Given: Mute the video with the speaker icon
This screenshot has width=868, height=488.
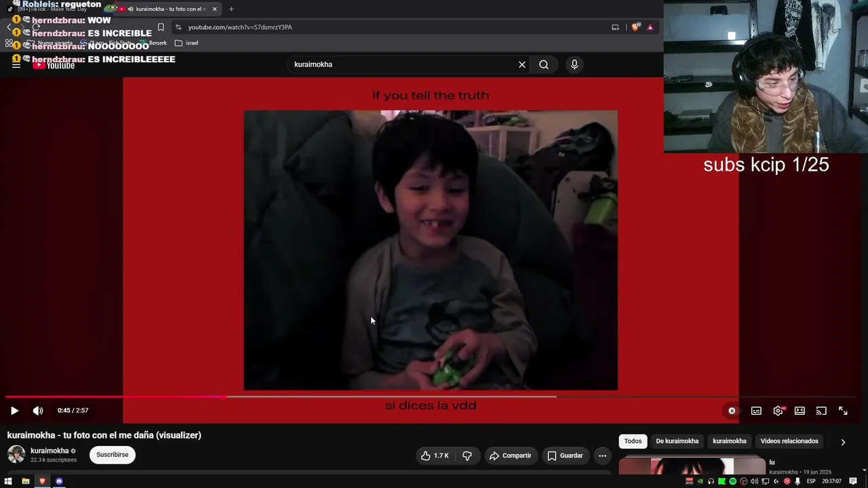Looking at the screenshot, I should pyautogui.click(x=38, y=411).
